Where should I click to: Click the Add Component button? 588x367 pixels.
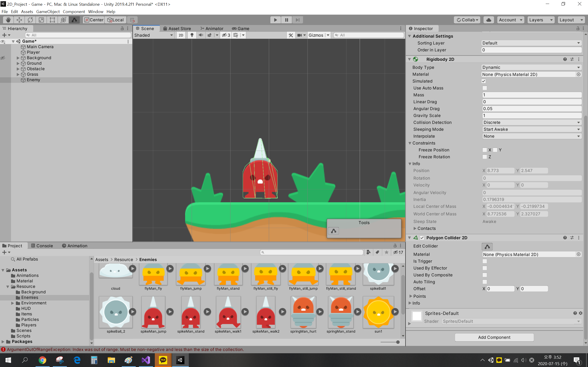pos(494,337)
